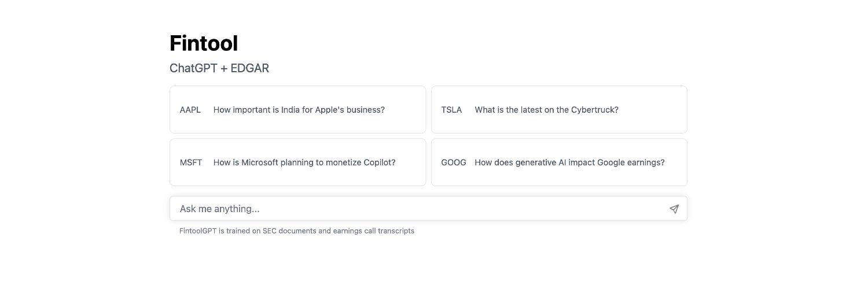Click "FintoolGPT" in the footer note
The image size is (868, 289).
198,231
